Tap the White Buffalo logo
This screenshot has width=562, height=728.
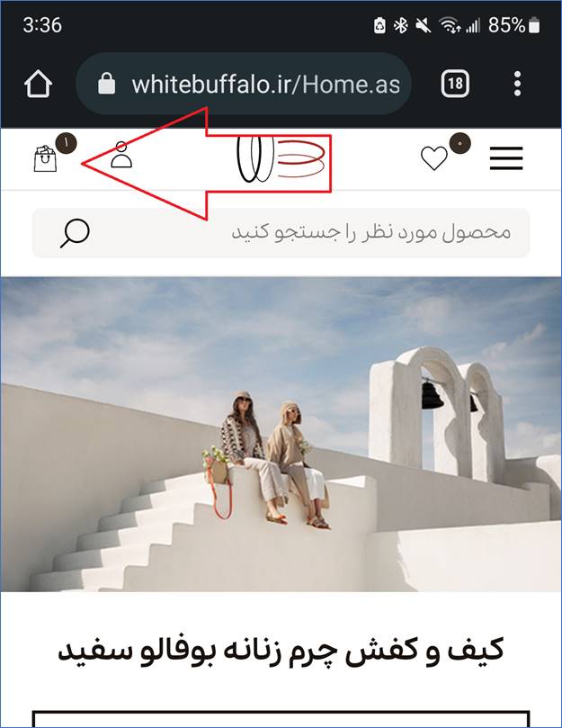pyautogui.click(x=281, y=158)
